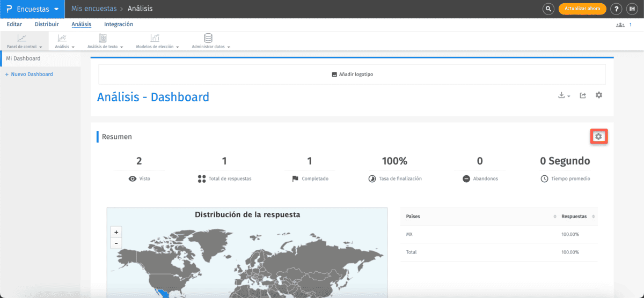644x298 pixels.
Task: Click the Distribución de la respuesta title
Action: pyautogui.click(x=247, y=214)
